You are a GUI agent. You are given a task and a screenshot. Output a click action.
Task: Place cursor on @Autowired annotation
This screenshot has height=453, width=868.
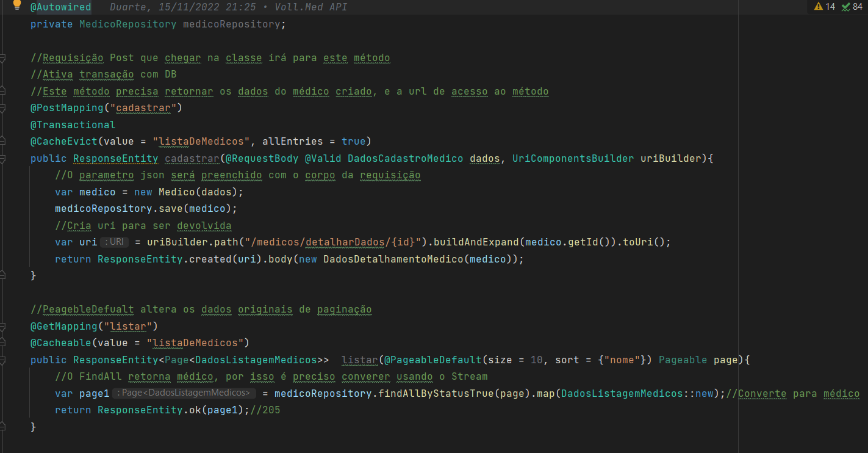click(x=61, y=7)
